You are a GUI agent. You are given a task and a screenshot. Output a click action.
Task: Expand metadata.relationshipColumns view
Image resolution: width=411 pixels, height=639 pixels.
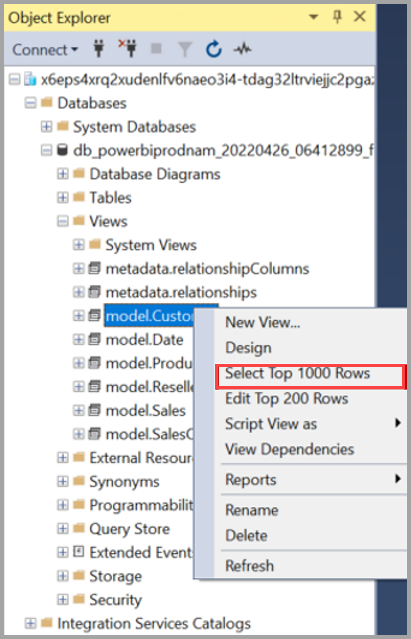tap(79, 269)
